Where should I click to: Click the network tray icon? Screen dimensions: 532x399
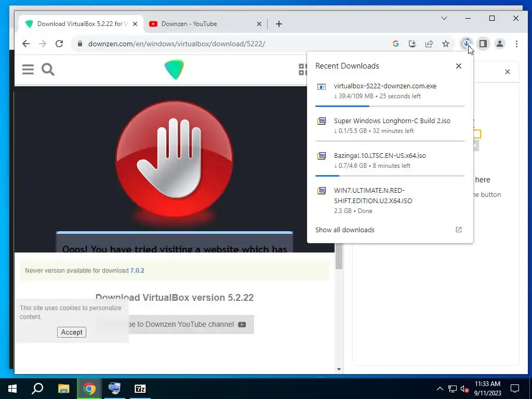(x=453, y=389)
